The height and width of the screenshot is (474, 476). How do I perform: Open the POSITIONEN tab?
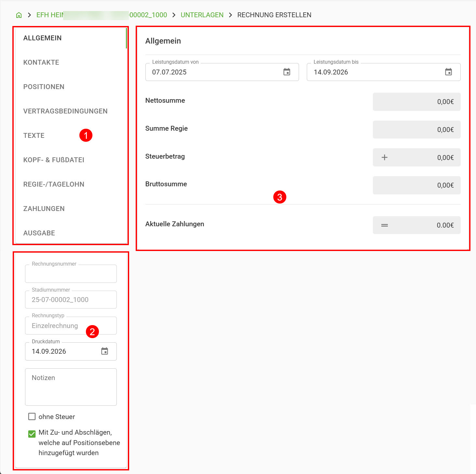pos(71,87)
